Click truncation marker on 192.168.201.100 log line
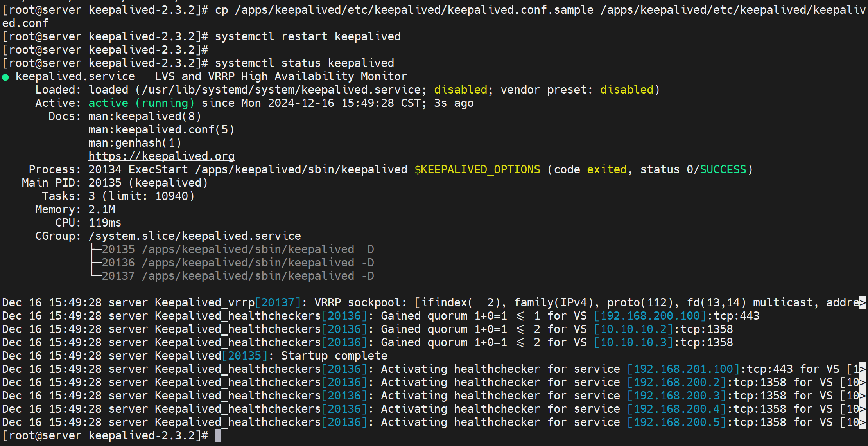 click(863, 369)
